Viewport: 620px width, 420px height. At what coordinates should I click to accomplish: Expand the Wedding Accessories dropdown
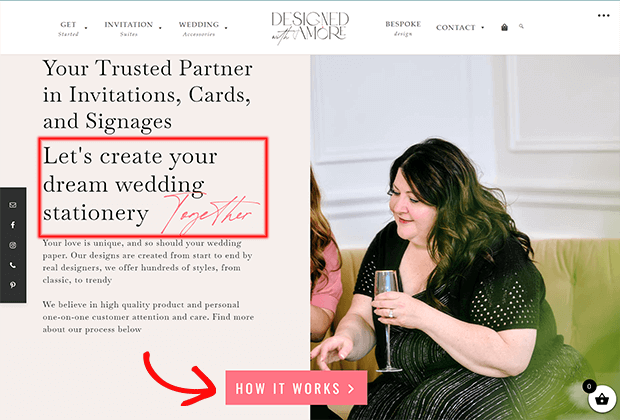pyautogui.click(x=226, y=28)
